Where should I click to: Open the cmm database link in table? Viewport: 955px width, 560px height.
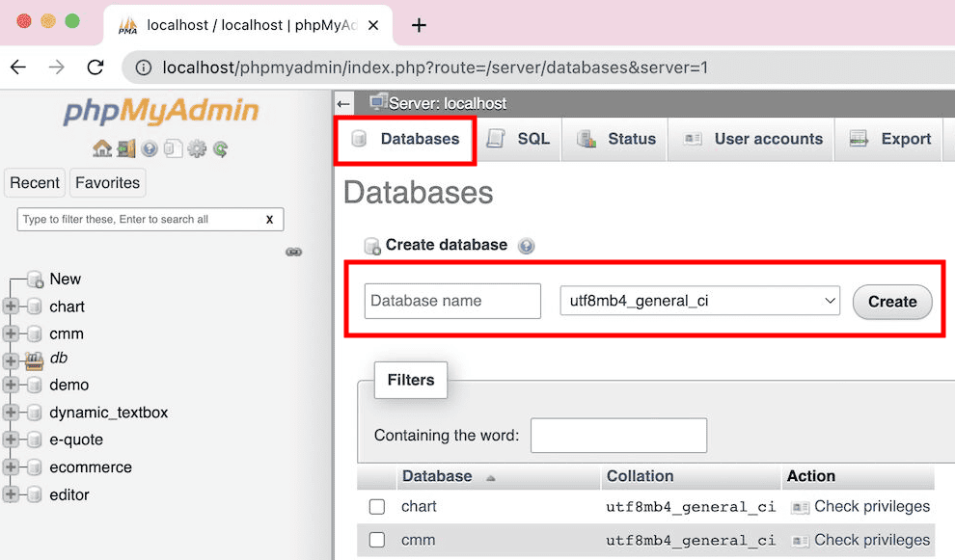(x=418, y=540)
